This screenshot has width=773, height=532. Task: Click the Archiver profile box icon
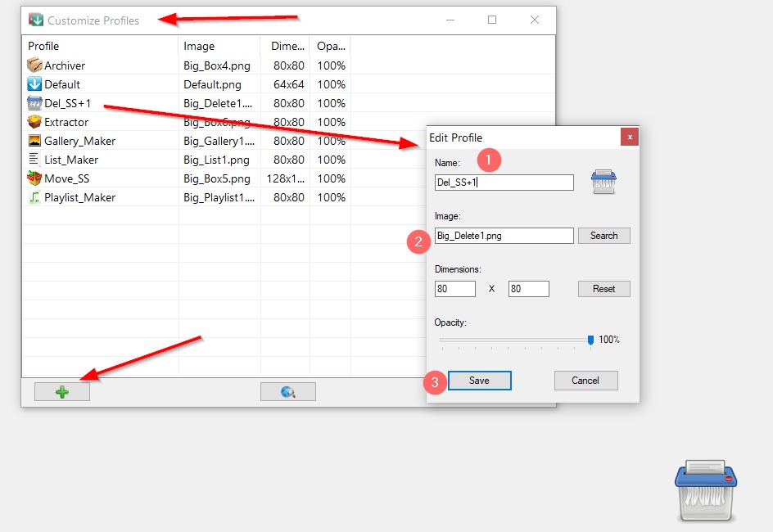click(x=34, y=65)
